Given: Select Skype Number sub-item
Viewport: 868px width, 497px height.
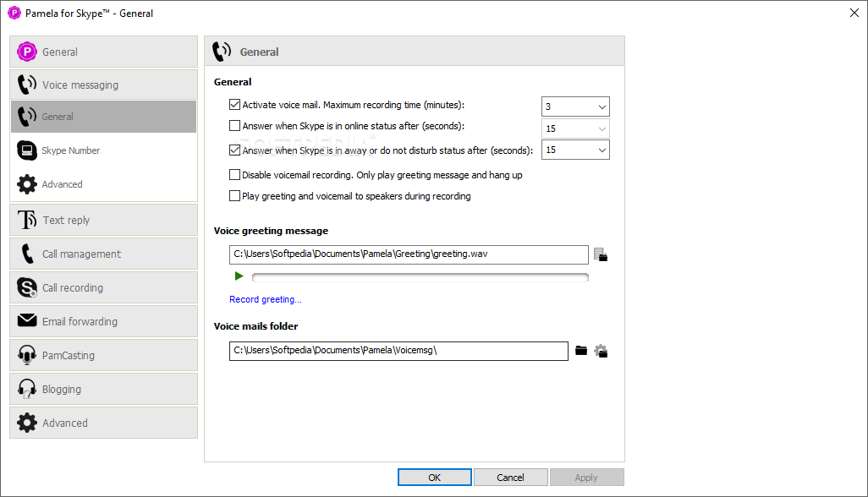Looking at the screenshot, I should click(103, 150).
